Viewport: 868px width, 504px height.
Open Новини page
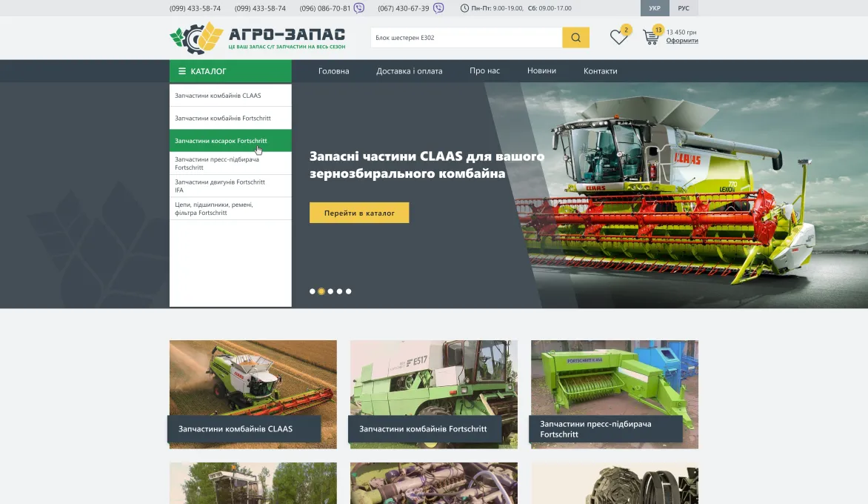point(541,71)
